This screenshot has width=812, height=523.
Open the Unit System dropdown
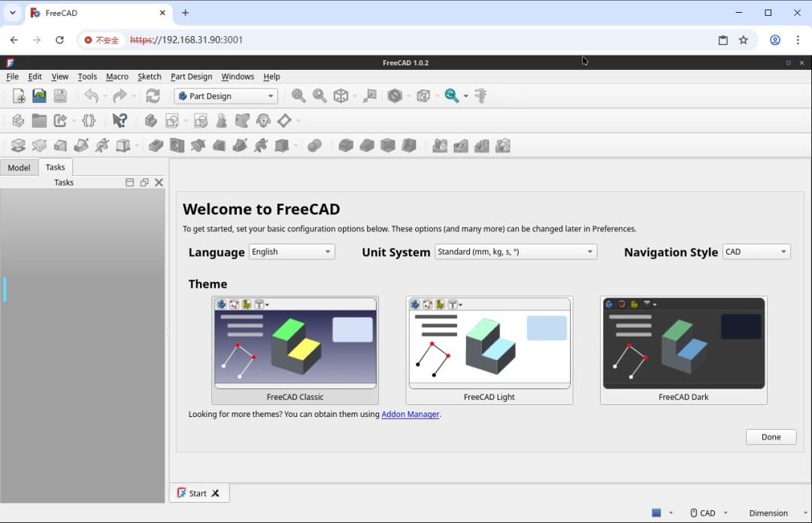589,252
